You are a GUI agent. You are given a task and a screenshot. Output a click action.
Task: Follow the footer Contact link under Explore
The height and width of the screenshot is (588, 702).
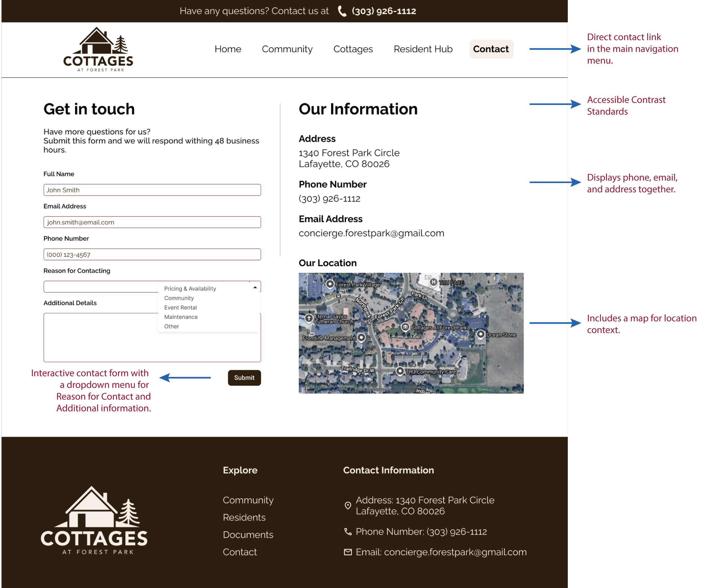tap(240, 552)
